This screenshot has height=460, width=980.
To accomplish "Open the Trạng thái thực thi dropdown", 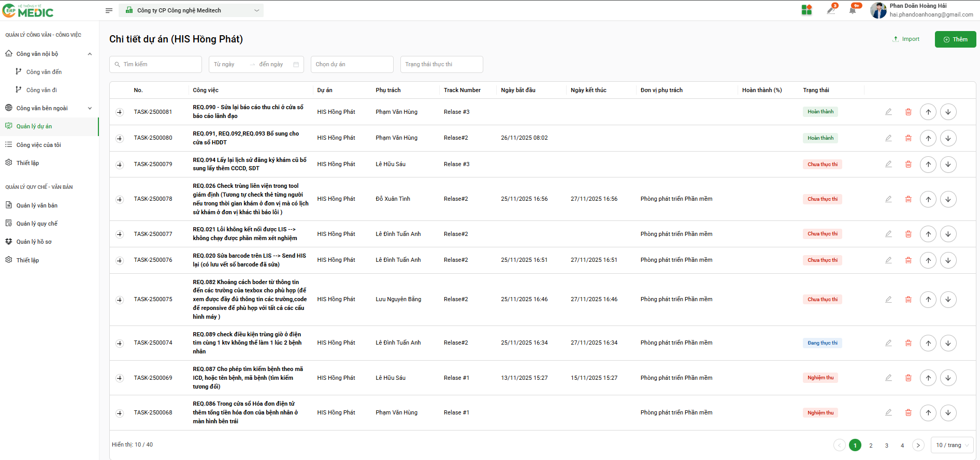I will 441,65.
